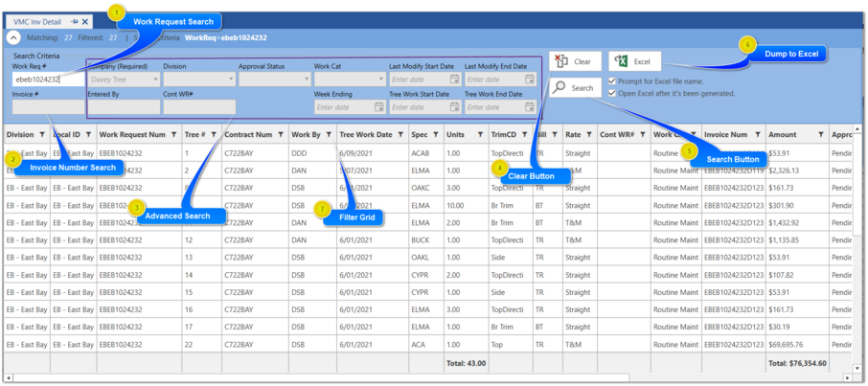Image resolution: width=868 pixels, height=386 pixels.
Task: Open calendar for Last Modify End Date
Action: coord(531,80)
